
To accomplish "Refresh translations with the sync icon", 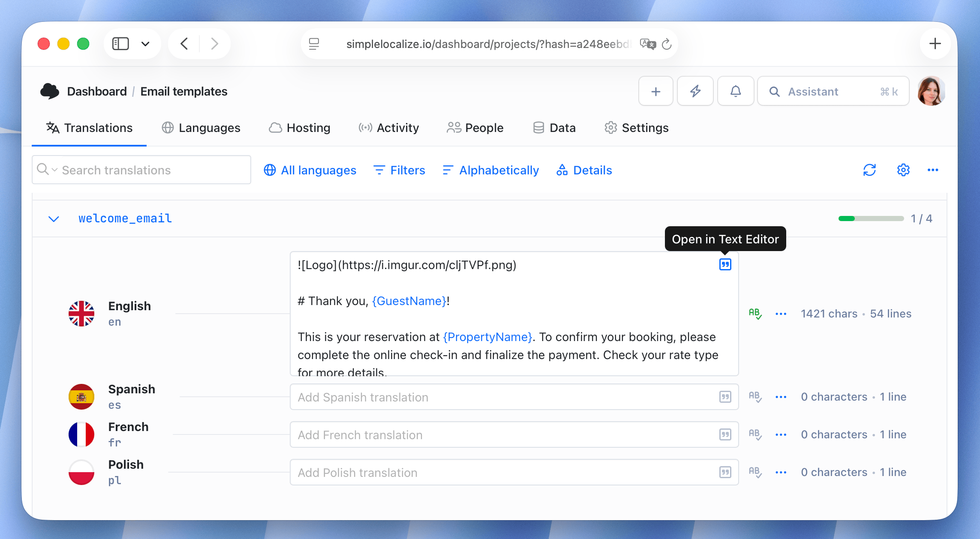I will [869, 170].
